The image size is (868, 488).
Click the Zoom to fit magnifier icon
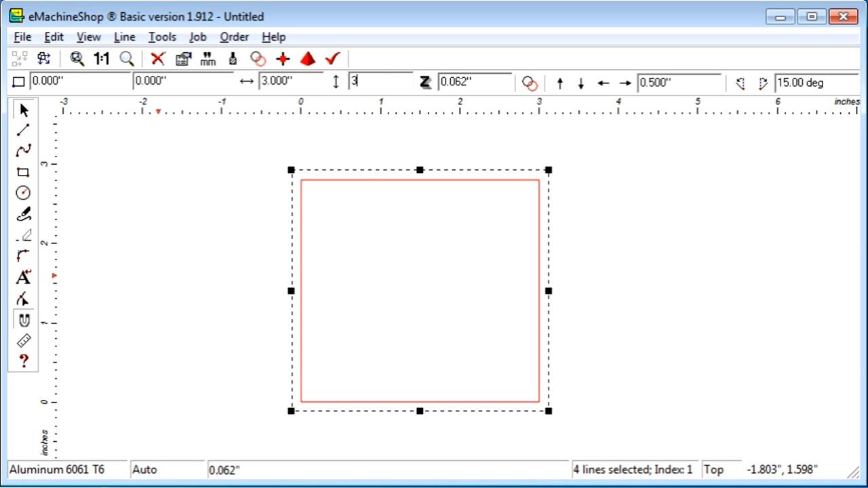(77, 59)
